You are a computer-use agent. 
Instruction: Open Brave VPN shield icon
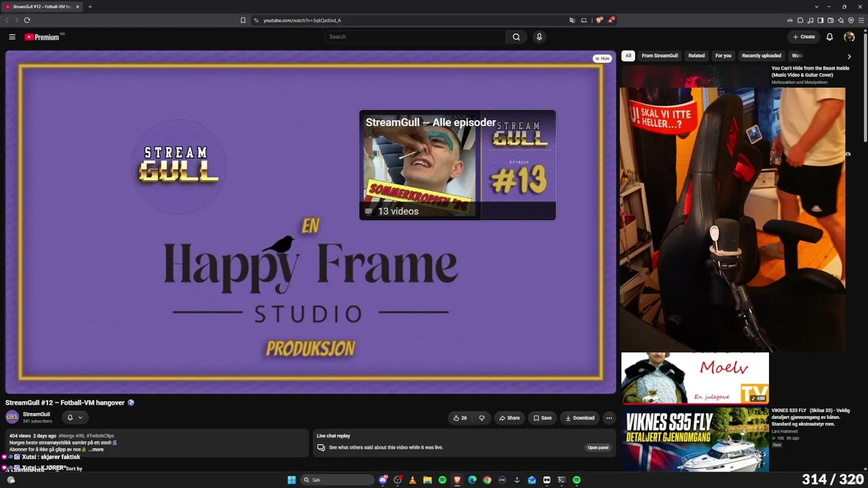pos(851,20)
